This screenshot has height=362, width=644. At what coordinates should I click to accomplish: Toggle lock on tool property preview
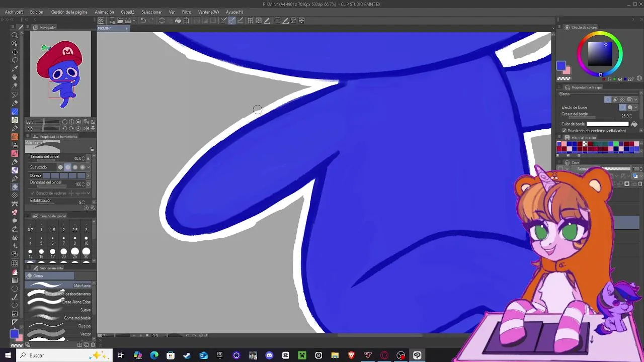(92, 149)
